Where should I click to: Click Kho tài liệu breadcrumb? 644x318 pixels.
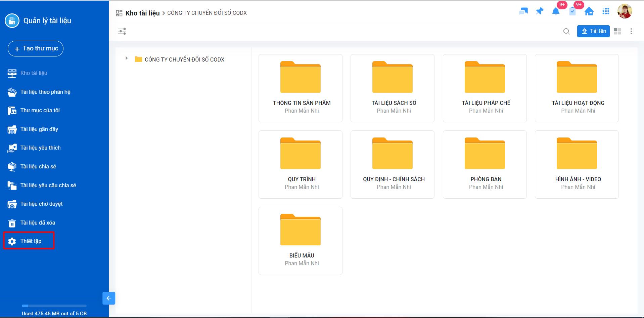pyautogui.click(x=143, y=13)
